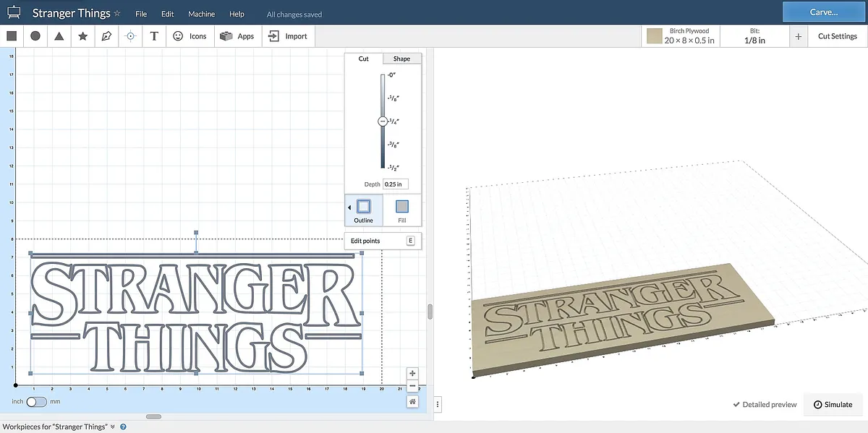Click the Birch Plywood material swatch
This screenshot has width=868, height=433.
click(655, 36)
